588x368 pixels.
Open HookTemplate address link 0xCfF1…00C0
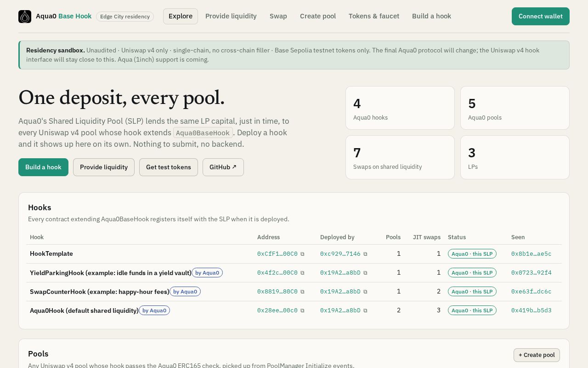coord(277,254)
